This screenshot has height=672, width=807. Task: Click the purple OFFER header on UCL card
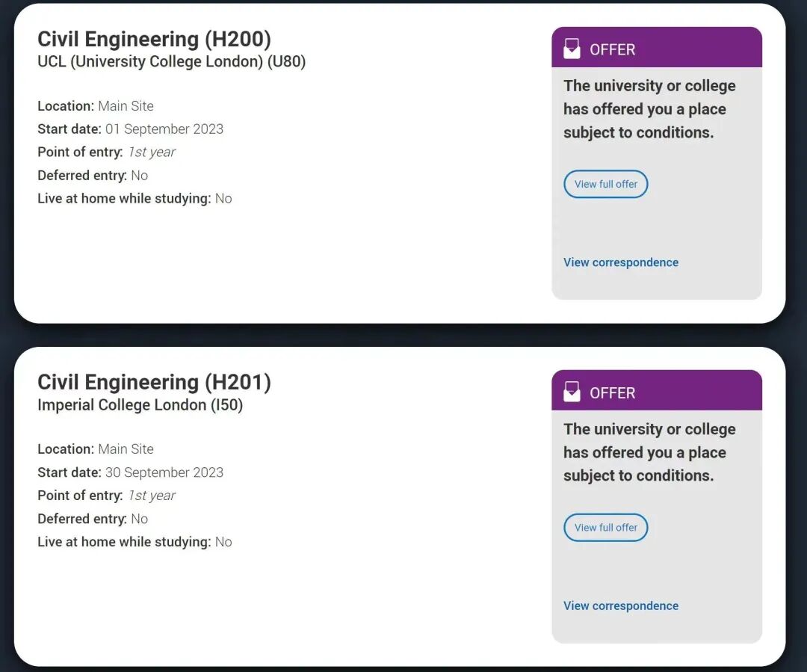pyautogui.click(x=656, y=48)
